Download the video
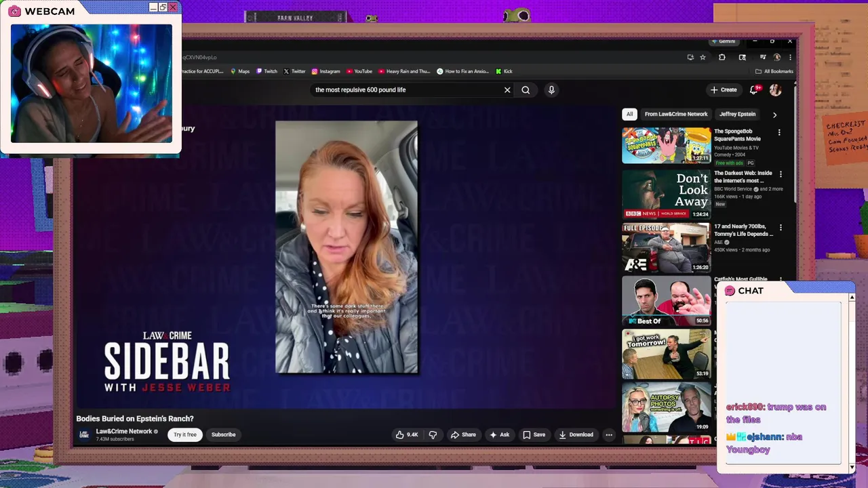868x488 pixels. 576,434
